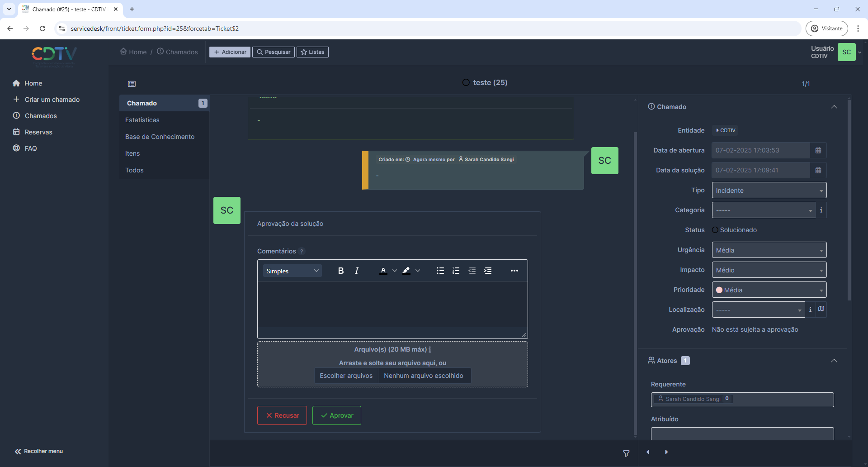This screenshot has height=467, width=868.
Task: Open the Tipo dropdown showing Incidente
Action: point(769,191)
